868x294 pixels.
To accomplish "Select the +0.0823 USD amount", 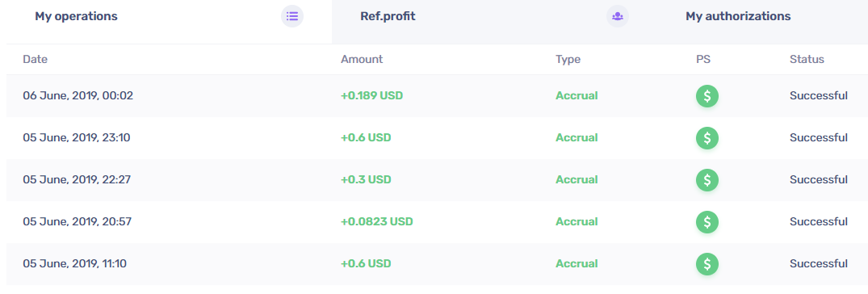I will (376, 222).
